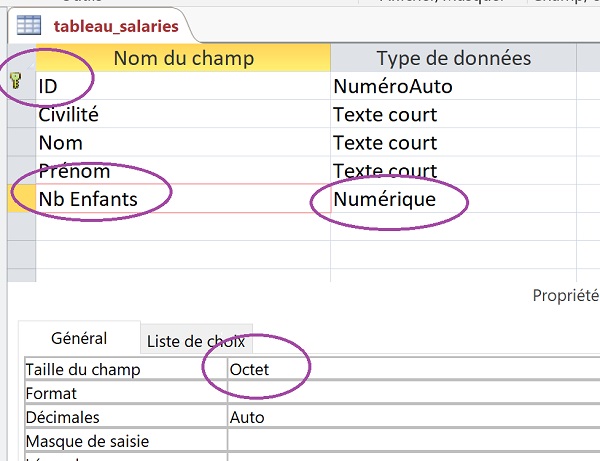Click the Numérique data type cell

453,199
